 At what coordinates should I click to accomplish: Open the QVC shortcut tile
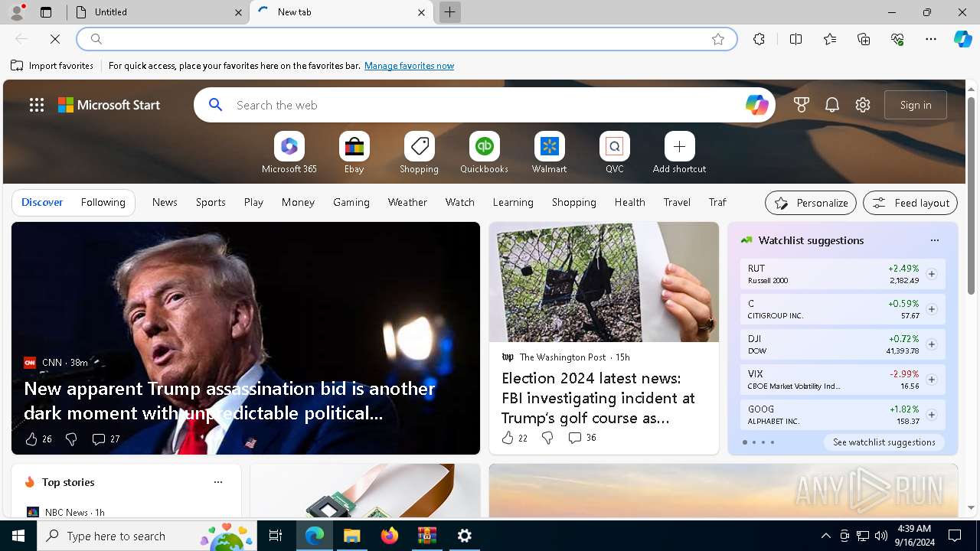tap(614, 153)
